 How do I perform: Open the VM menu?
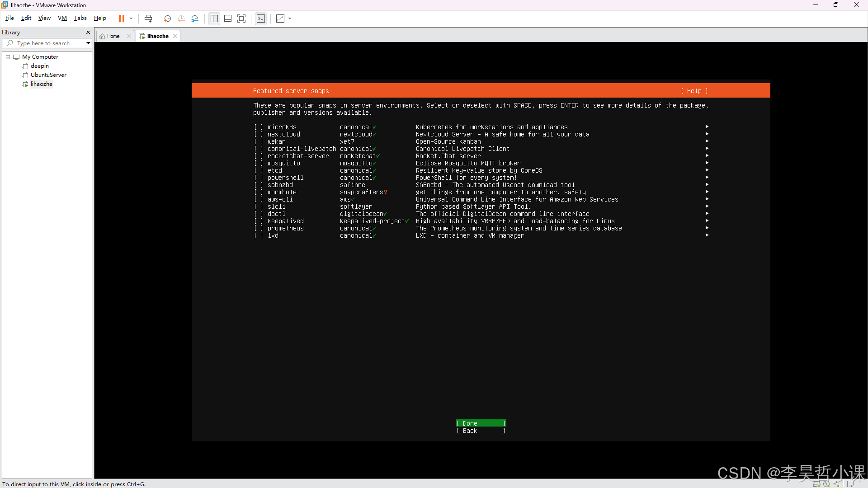(x=62, y=18)
